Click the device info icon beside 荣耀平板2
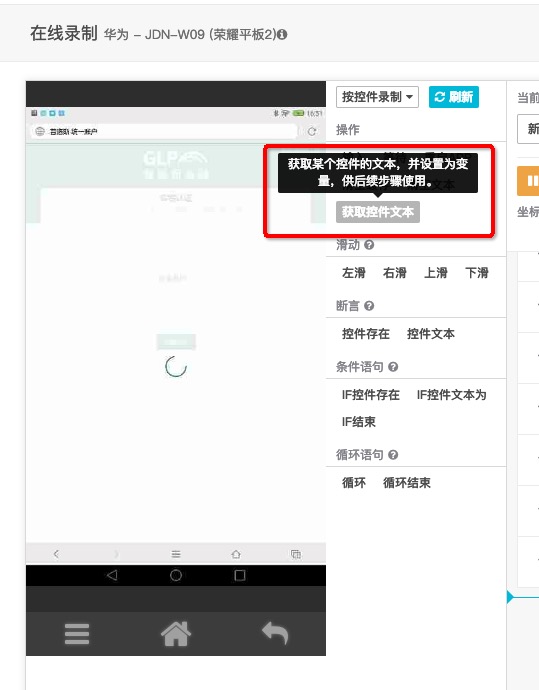 (282, 34)
